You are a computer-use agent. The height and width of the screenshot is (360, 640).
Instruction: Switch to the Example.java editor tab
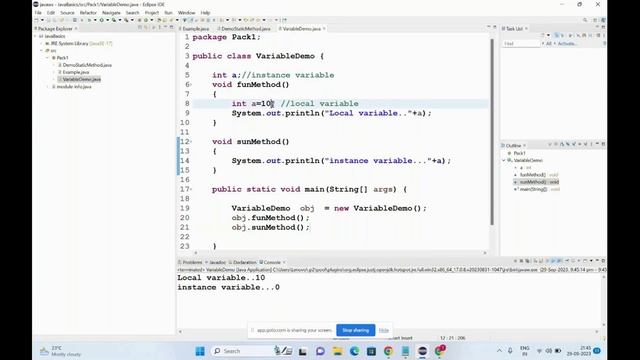click(194, 29)
